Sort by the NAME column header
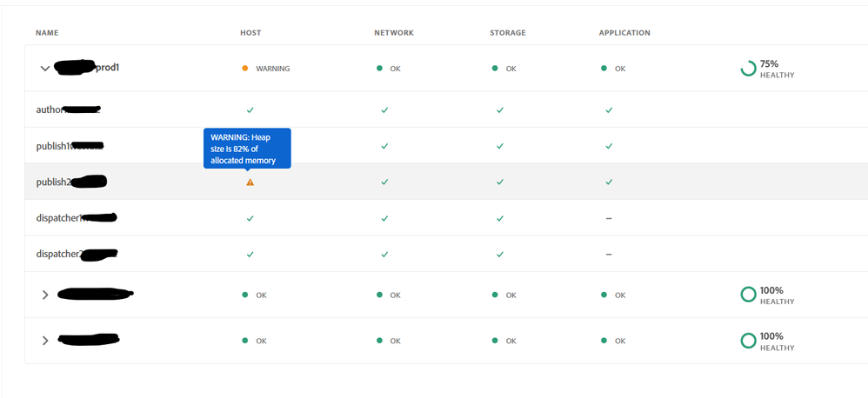Image resolution: width=868 pixels, height=398 pixels. 47,33
